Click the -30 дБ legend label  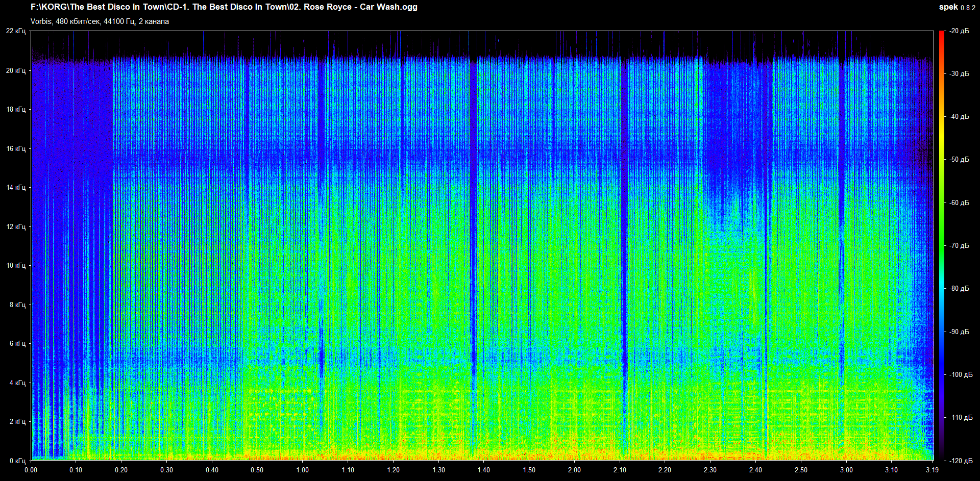point(960,74)
